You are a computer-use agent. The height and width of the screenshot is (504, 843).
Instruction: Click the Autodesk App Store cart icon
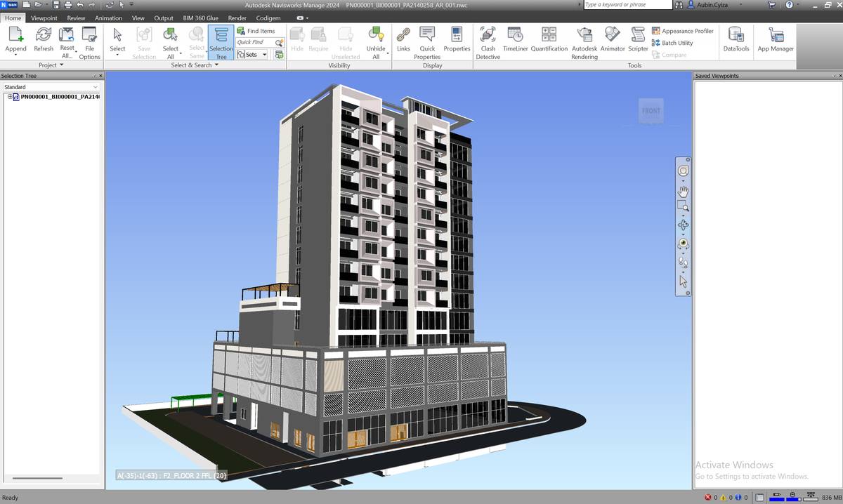pyautogui.click(x=772, y=5)
